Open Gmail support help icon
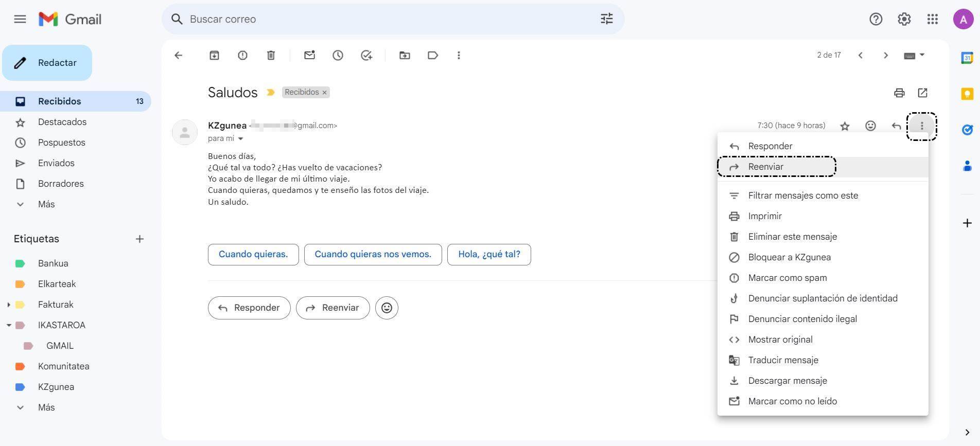The image size is (980, 446). coord(876,19)
